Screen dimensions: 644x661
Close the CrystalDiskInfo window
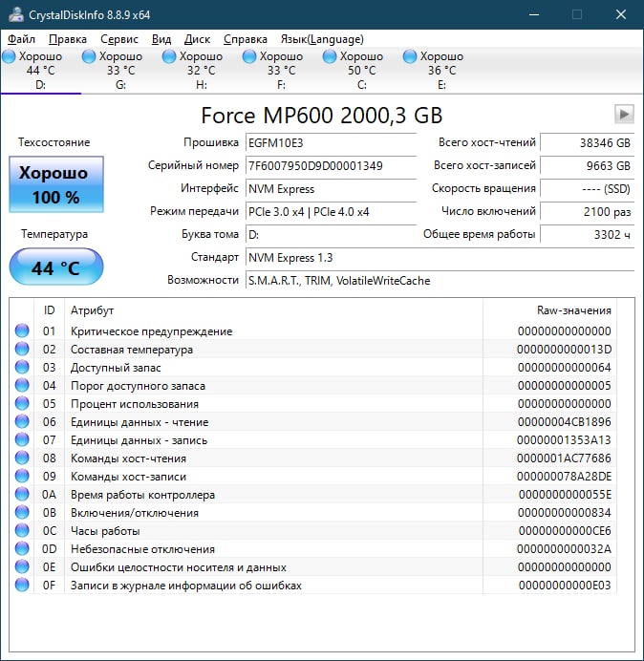(x=621, y=14)
